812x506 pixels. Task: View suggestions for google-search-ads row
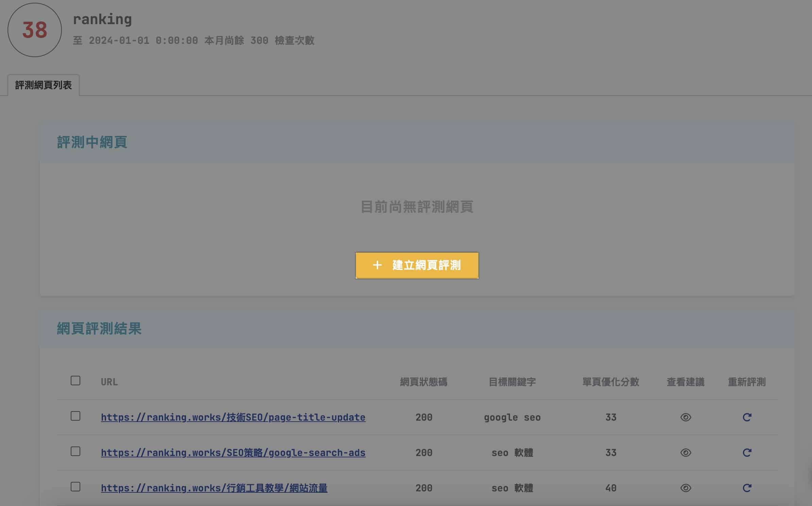tap(686, 453)
